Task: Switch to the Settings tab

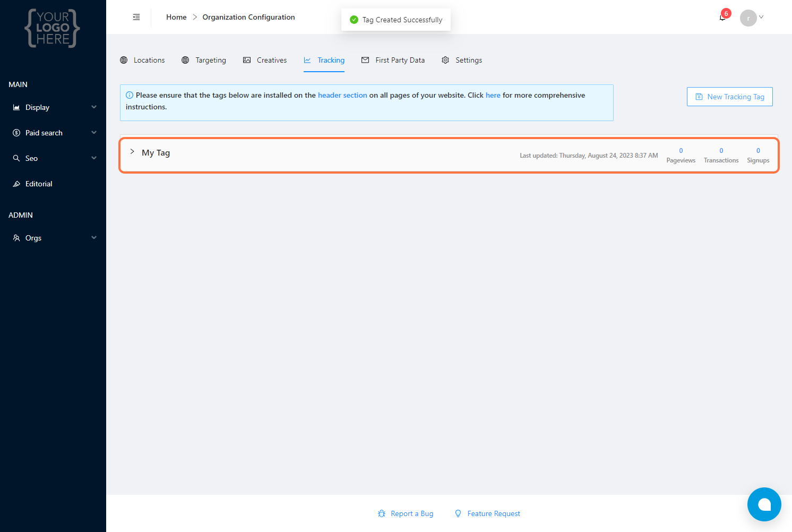Action: (462, 60)
